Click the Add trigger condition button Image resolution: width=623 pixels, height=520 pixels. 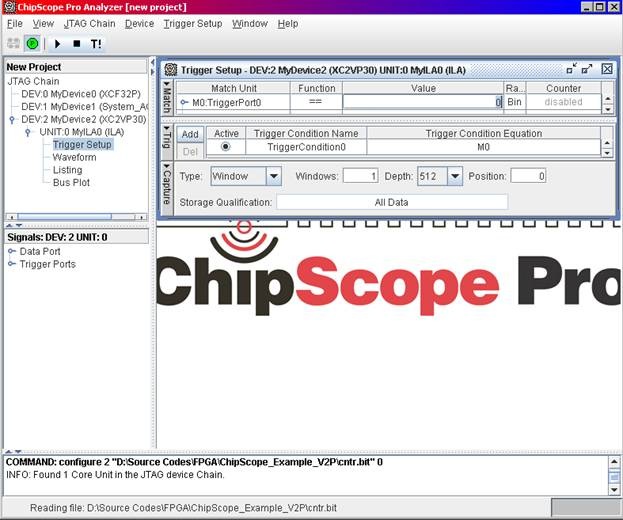pyautogui.click(x=190, y=134)
